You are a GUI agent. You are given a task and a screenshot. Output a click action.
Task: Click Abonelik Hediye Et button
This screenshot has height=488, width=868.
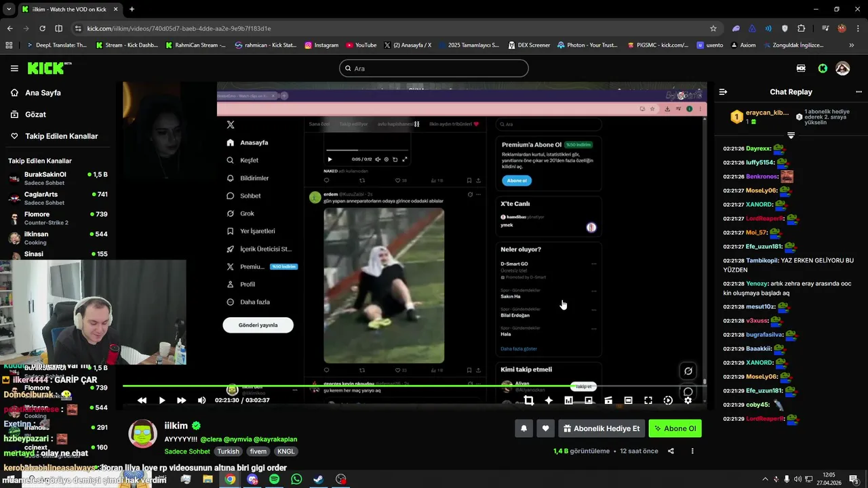(x=601, y=428)
